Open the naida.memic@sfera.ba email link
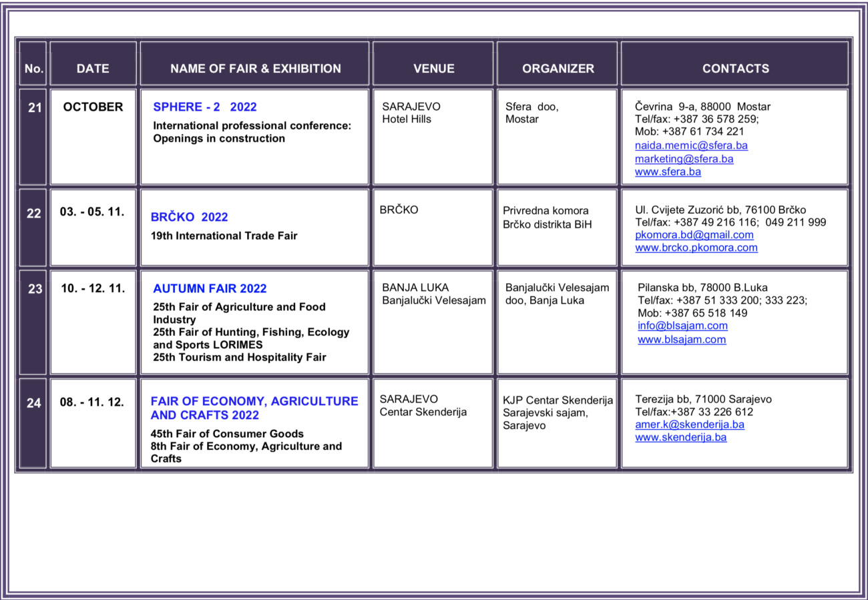The image size is (868, 600). point(691,145)
